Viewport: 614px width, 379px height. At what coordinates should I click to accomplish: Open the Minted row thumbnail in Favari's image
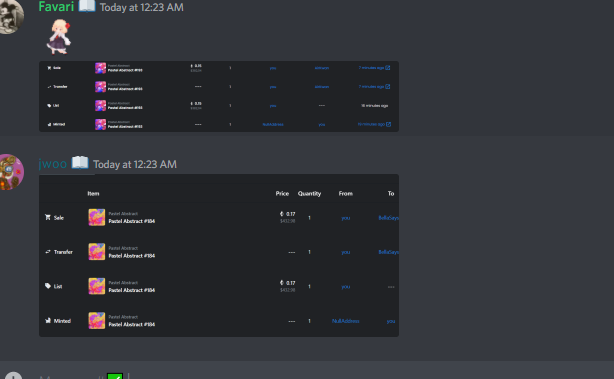pos(100,124)
